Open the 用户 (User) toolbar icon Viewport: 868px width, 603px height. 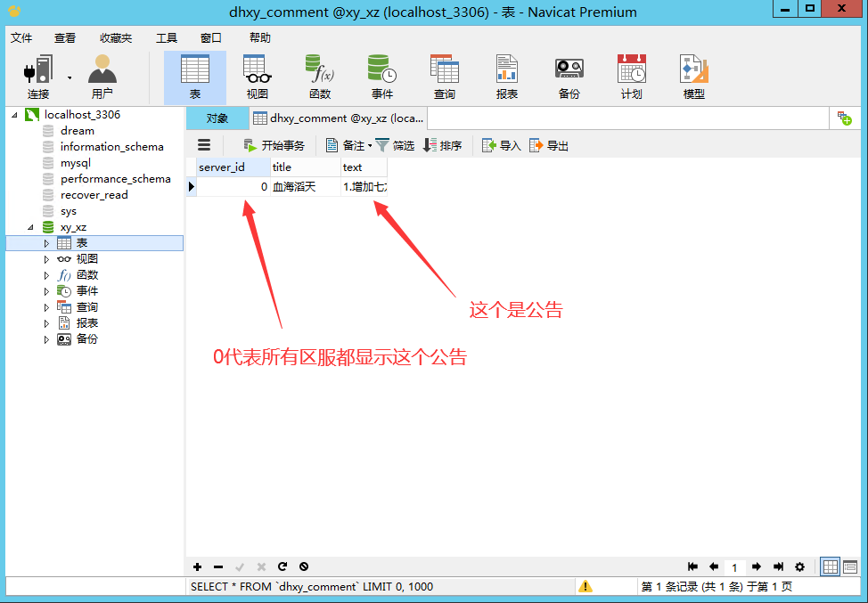(x=102, y=77)
